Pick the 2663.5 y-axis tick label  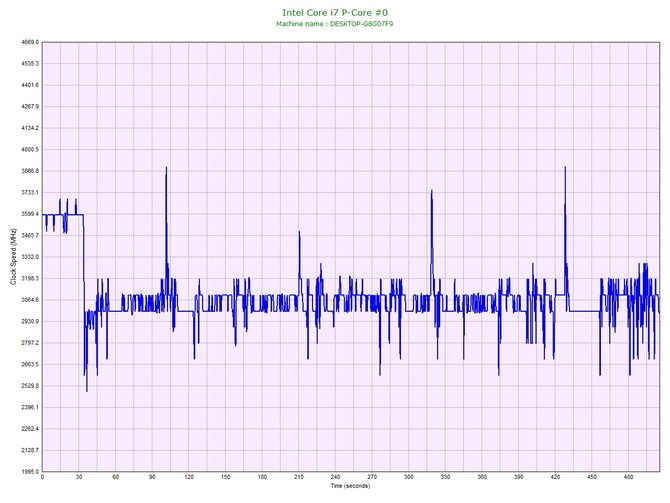pyautogui.click(x=30, y=365)
